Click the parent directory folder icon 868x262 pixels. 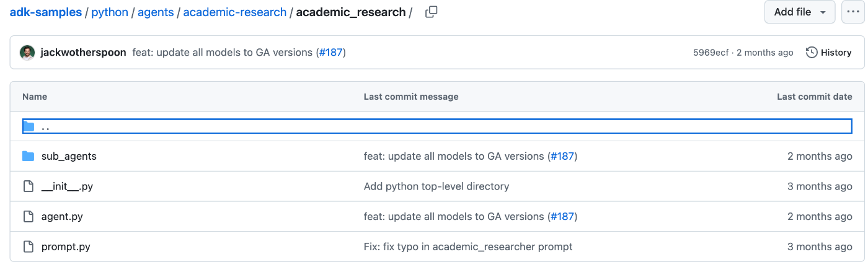pos(28,126)
